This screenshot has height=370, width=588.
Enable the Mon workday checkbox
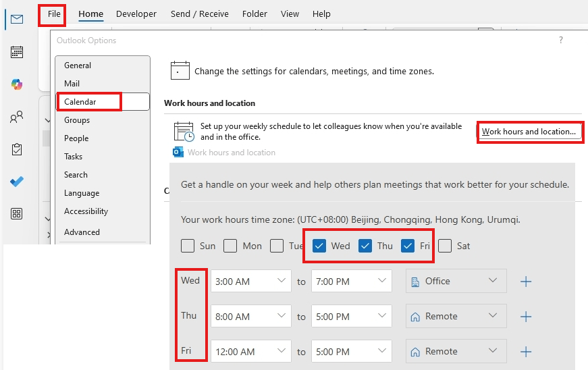click(230, 246)
